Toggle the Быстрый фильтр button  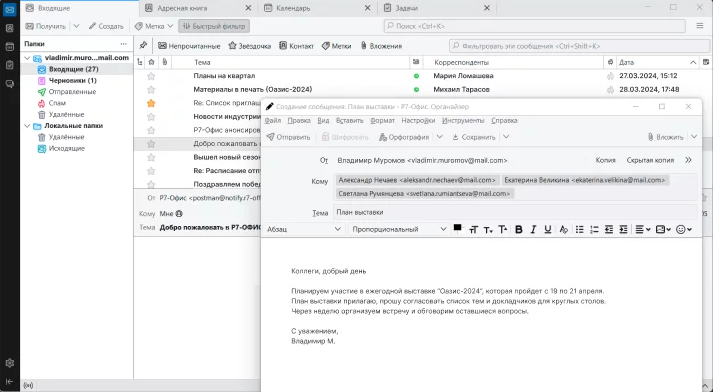(214, 26)
